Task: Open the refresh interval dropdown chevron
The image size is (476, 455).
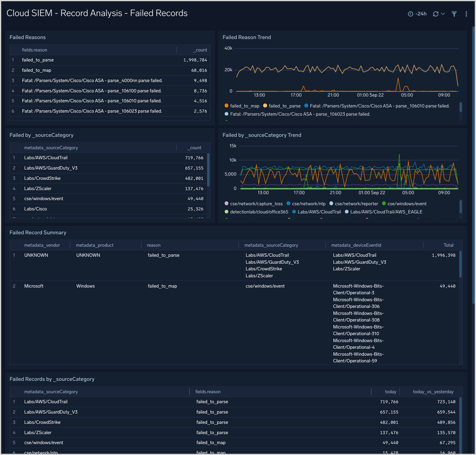Action: pos(443,14)
